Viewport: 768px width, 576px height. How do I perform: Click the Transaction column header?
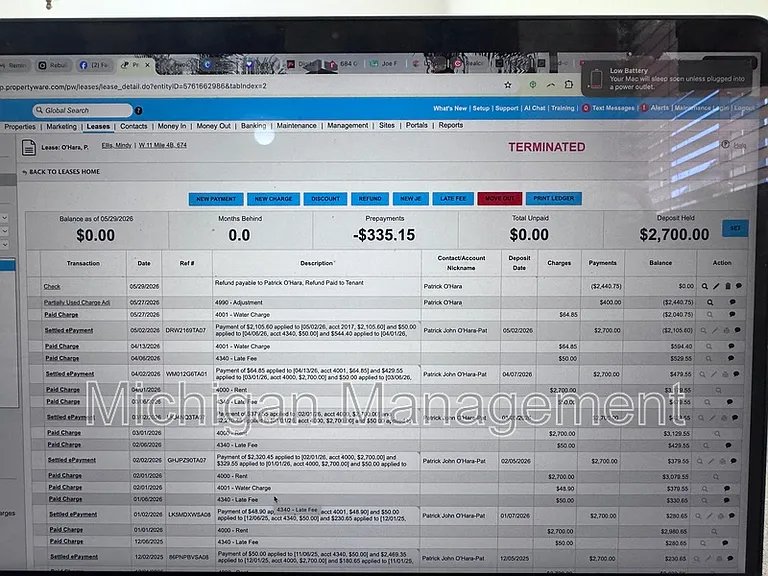(x=83, y=264)
